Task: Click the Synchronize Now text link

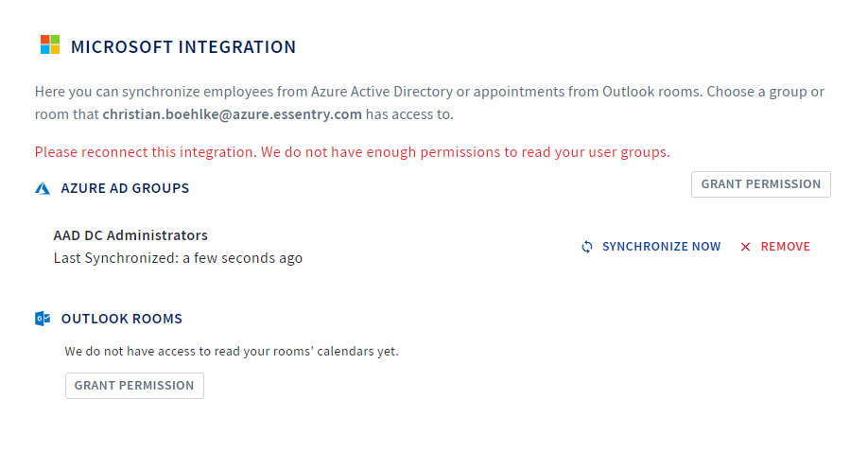Action: (x=661, y=247)
